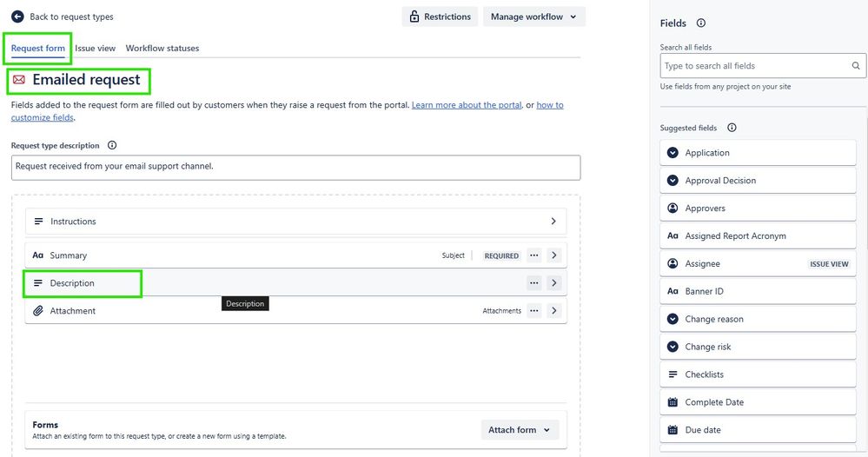Click the back arrow icon
The width and height of the screenshot is (868, 457).
17,17
